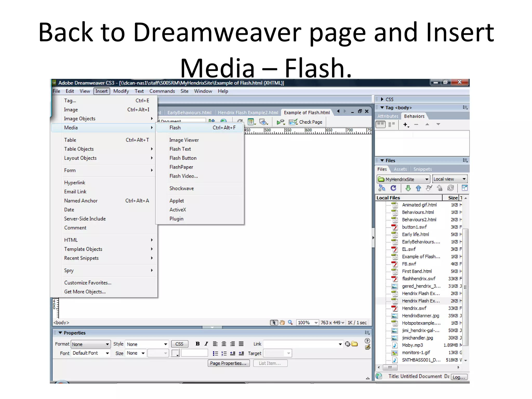532x399 pixels.
Task: Click the Align Left icon
Action: (x=215, y=344)
